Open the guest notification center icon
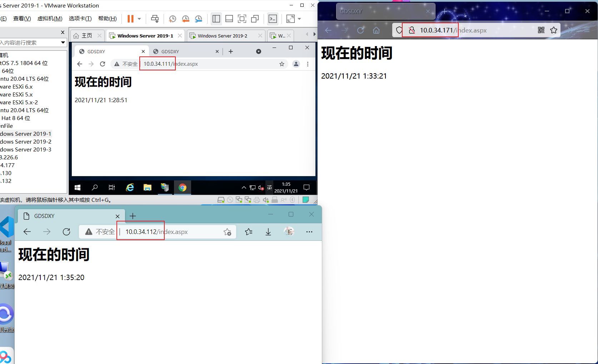598x364 pixels. [307, 188]
